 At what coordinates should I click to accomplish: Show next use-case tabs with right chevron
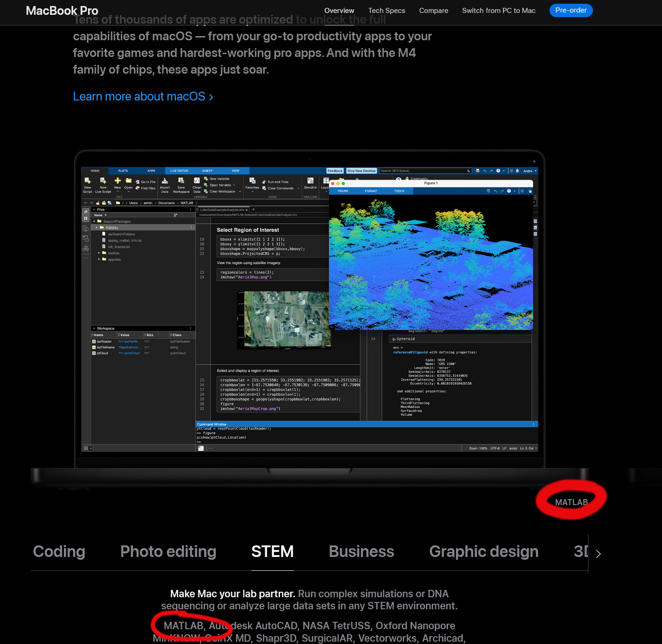(598, 554)
